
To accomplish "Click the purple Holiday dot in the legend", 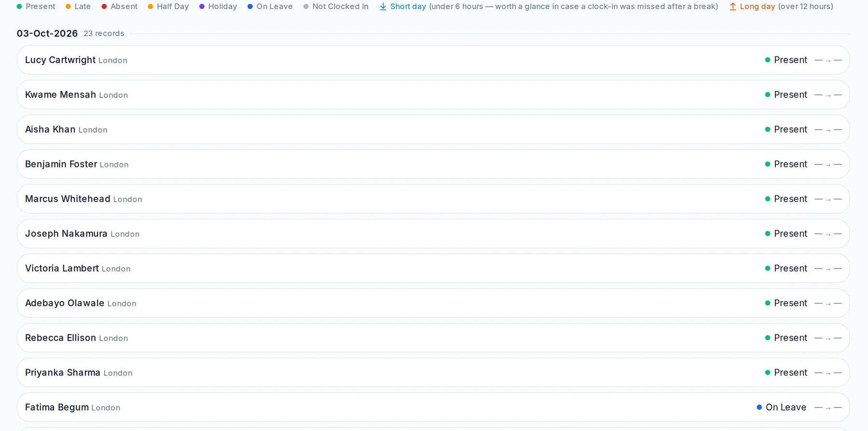I will (202, 7).
